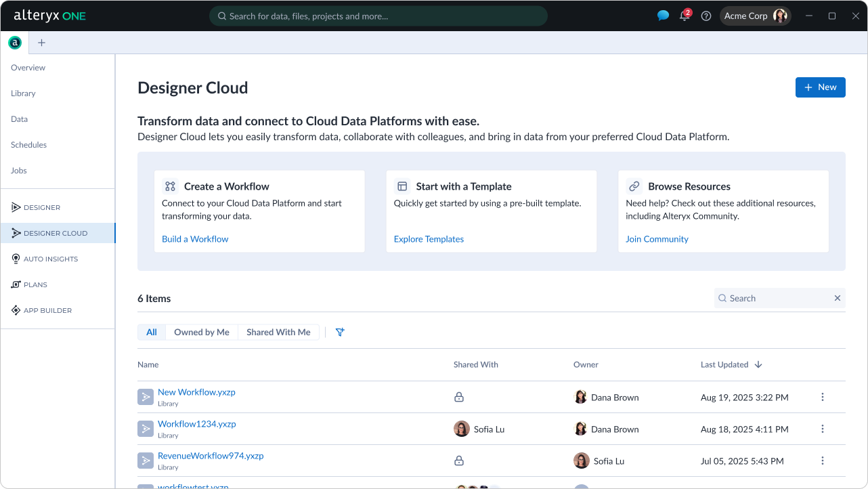Image resolution: width=868 pixels, height=489 pixels.
Task: Expand row actions for RevenueWorkflow974.yxzp
Action: (823, 461)
